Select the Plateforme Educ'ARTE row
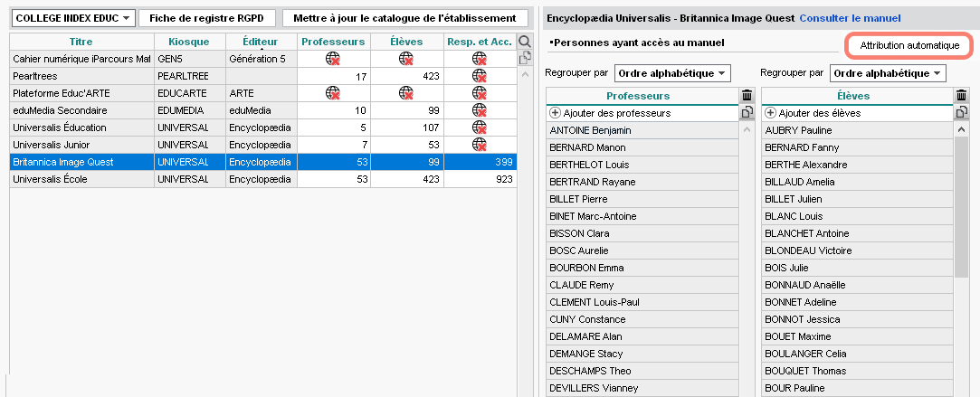980x397 pixels. 263,93
